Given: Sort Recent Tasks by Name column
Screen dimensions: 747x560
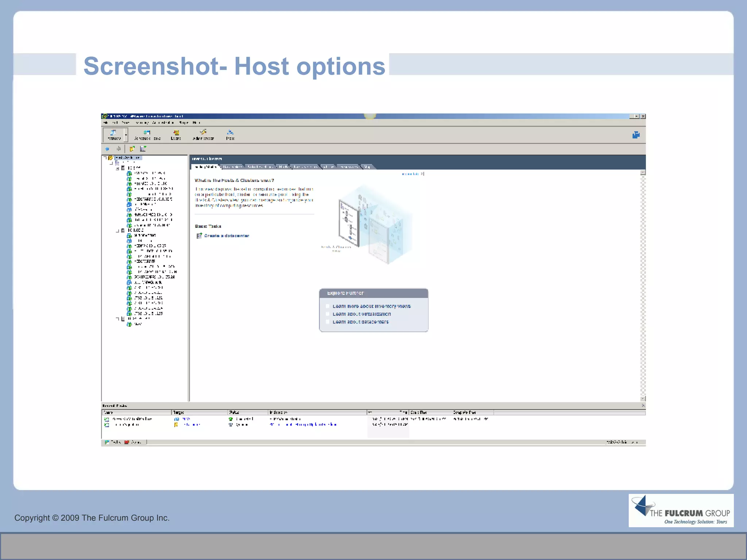Looking at the screenshot, I should [136, 412].
